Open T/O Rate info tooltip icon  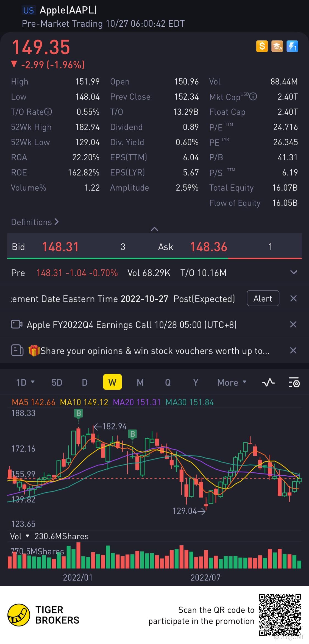pos(48,112)
